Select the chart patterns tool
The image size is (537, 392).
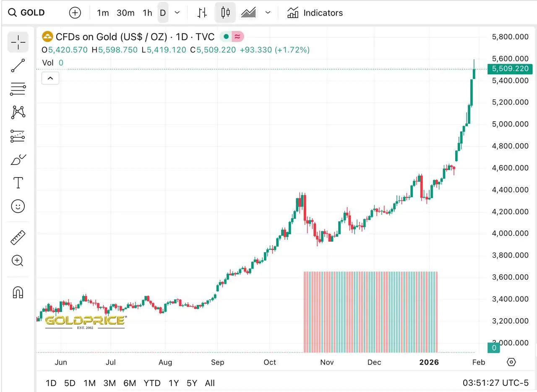pyautogui.click(x=18, y=112)
